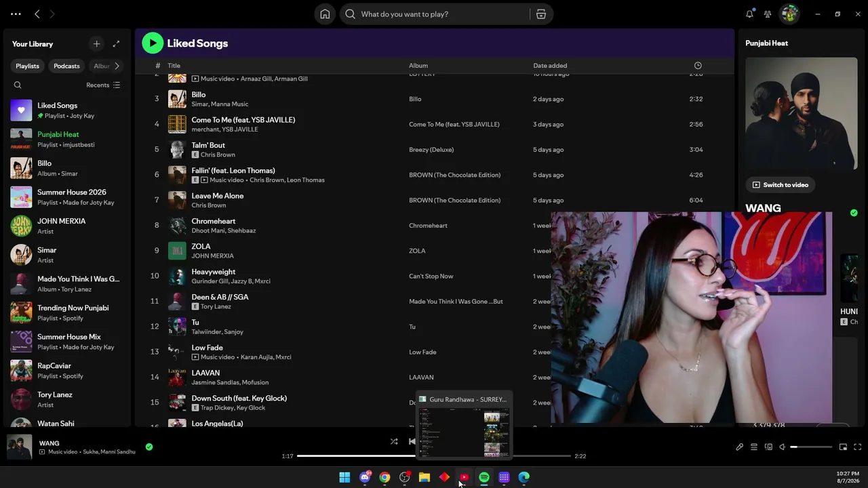Click the Now Playing cover art
Screen dimensions: 868x488
click(x=802, y=114)
